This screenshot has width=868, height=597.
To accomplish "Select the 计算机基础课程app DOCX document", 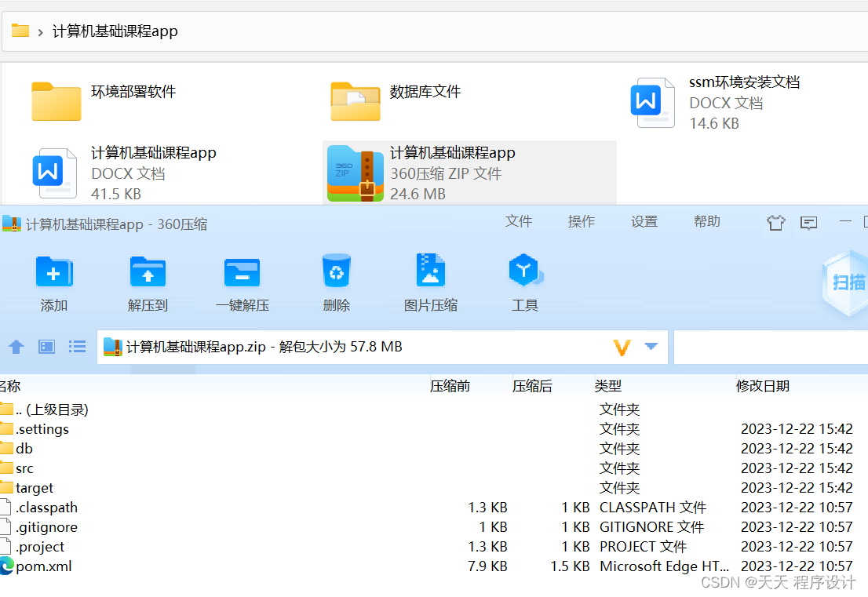I will [125, 173].
